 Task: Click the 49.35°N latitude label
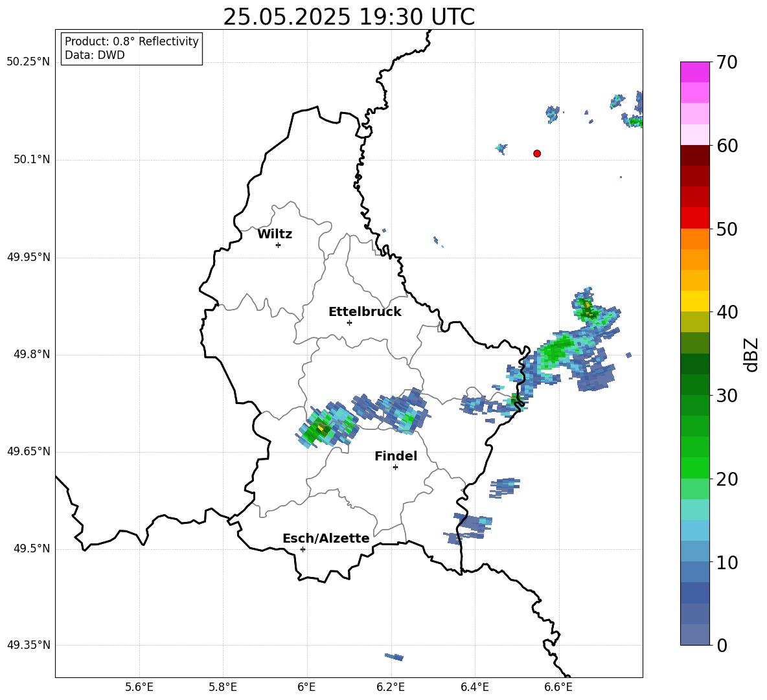coord(29,645)
